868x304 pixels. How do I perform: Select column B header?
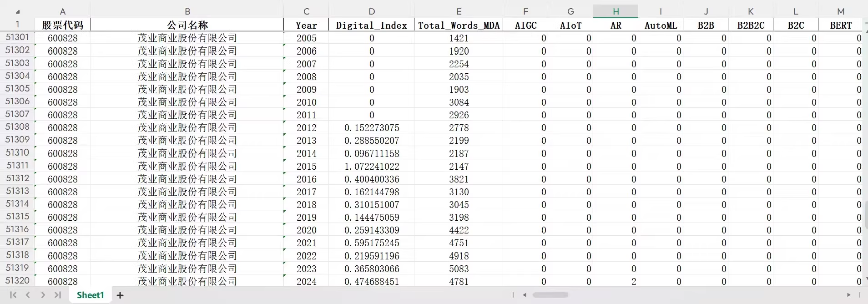[x=187, y=11]
